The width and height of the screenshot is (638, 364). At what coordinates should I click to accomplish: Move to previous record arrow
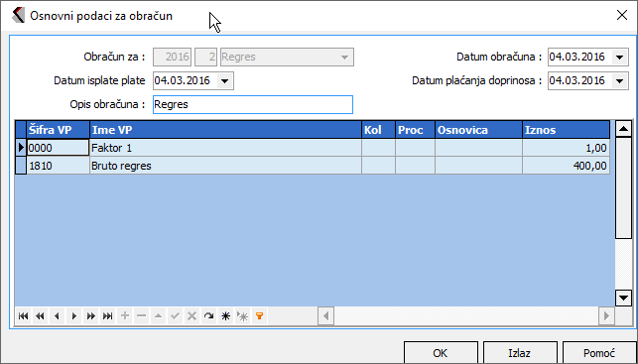57,316
